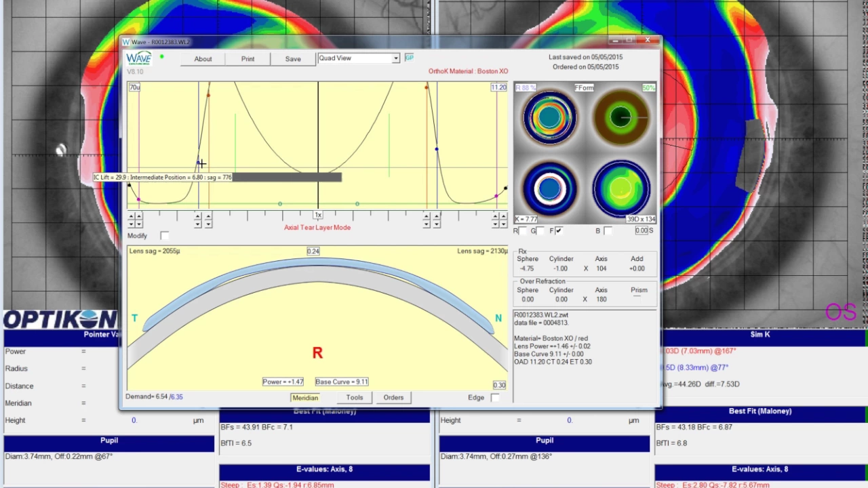Click up arrow under the right red line
This screenshot has width=868, height=488.
coord(427,216)
